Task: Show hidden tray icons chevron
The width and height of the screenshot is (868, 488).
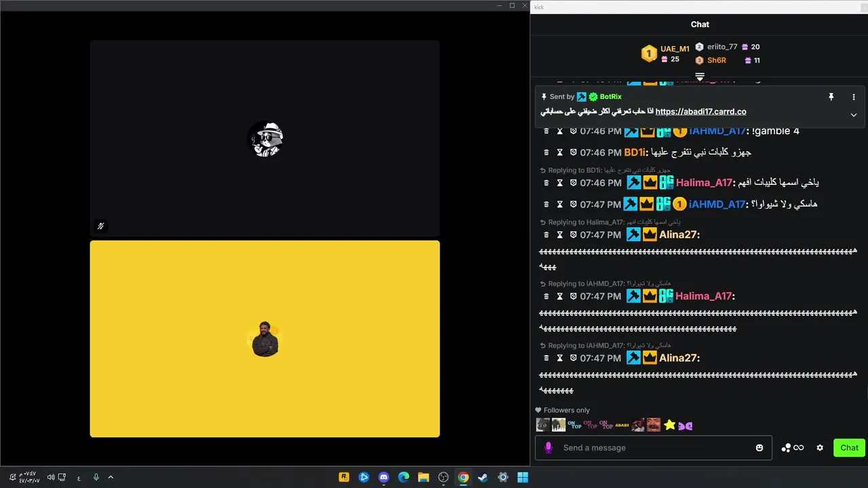Action: pos(111,477)
